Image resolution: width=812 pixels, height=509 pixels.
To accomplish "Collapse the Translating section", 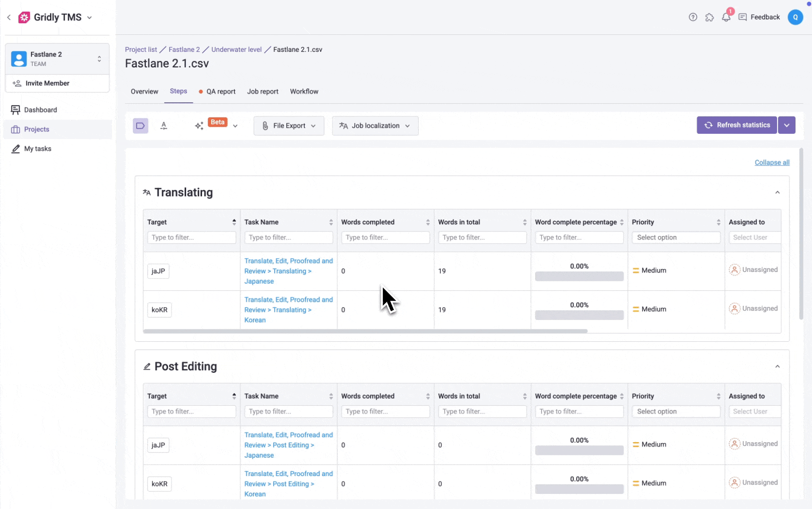I will coord(778,192).
